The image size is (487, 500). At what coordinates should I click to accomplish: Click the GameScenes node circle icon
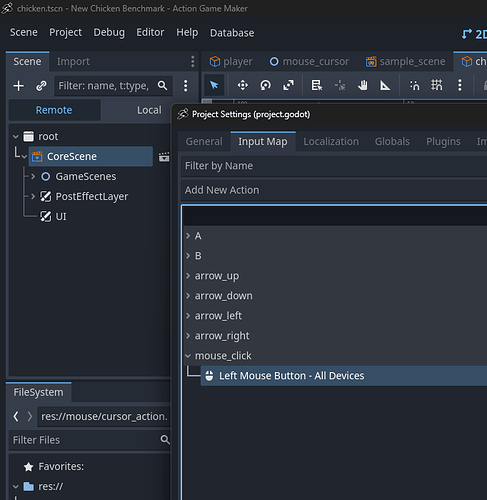coord(46,176)
